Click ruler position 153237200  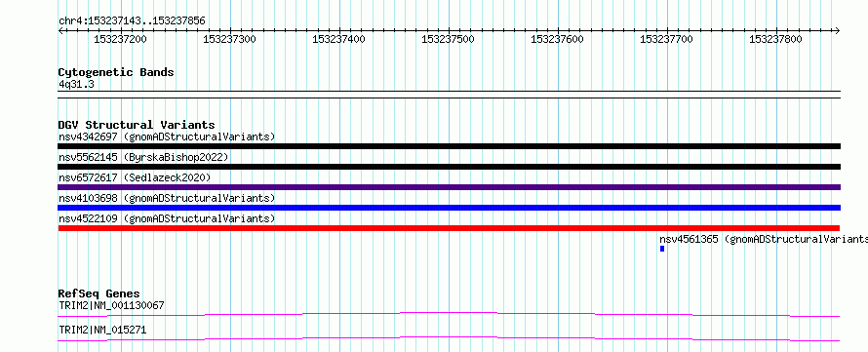tap(121, 39)
